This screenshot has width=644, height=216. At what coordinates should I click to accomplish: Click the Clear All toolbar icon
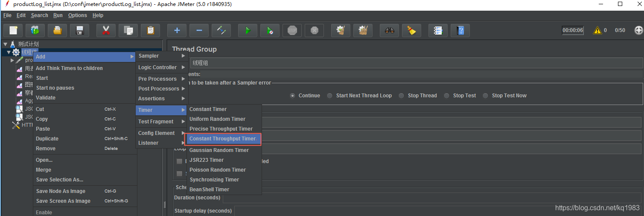click(363, 30)
